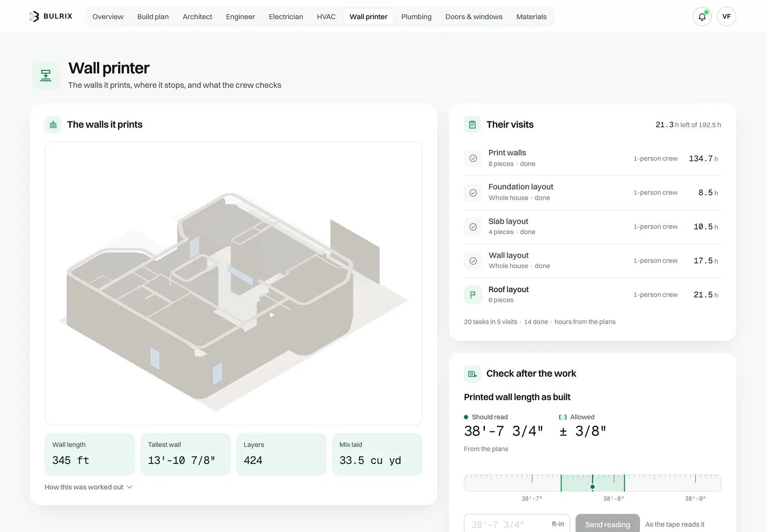Click the check icon on Slab layout row

pyautogui.click(x=473, y=226)
